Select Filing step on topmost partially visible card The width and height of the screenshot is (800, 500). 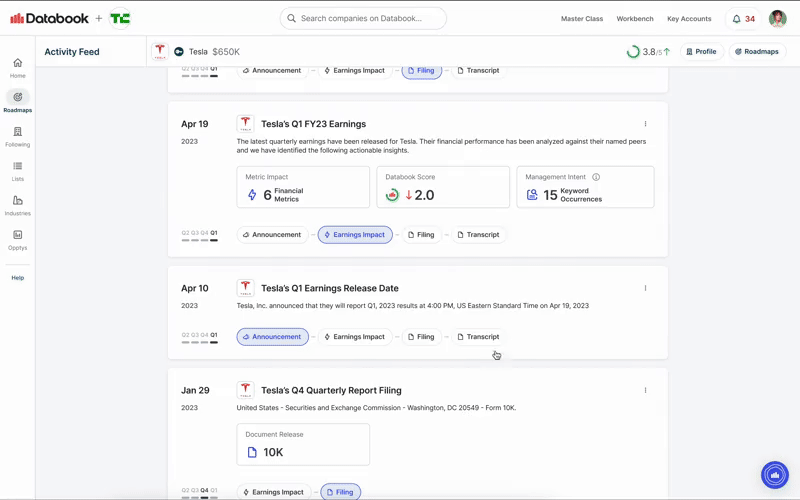[421, 71]
